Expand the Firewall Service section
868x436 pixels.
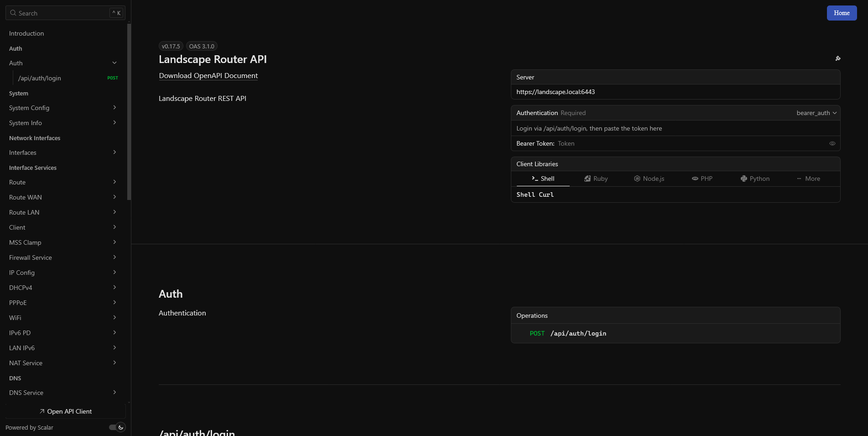114,257
